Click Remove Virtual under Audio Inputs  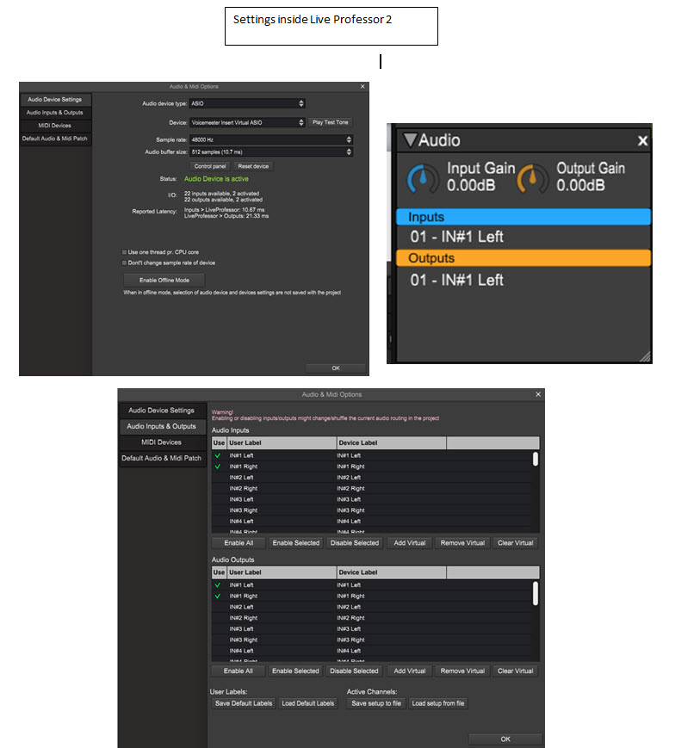coord(462,543)
